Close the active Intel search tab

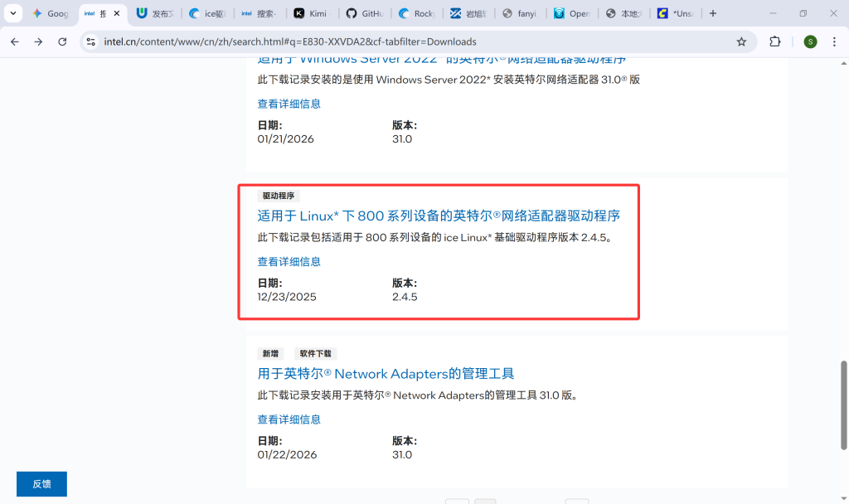point(116,13)
